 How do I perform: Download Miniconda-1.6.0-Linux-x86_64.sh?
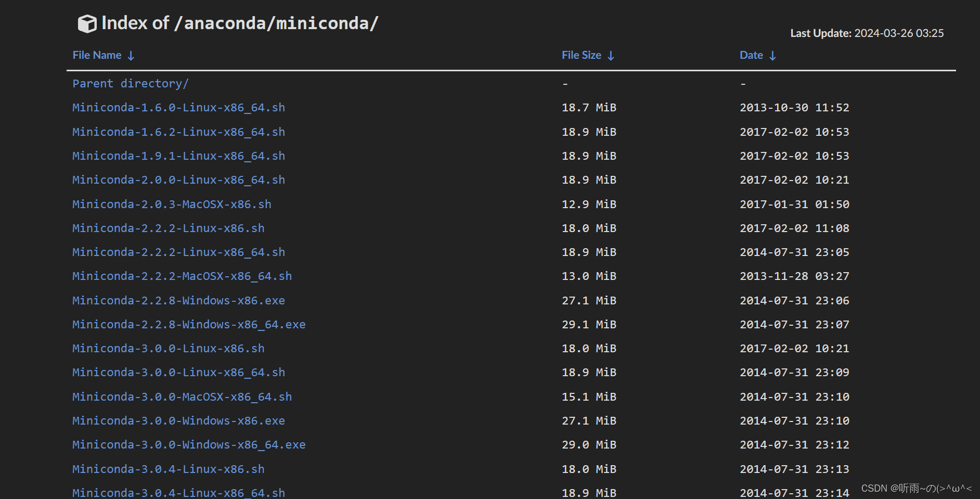point(178,108)
